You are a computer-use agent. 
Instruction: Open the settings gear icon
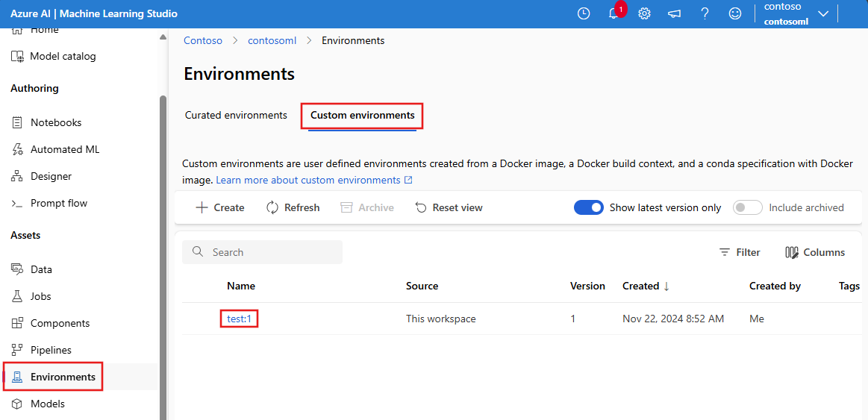coord(645,13)
